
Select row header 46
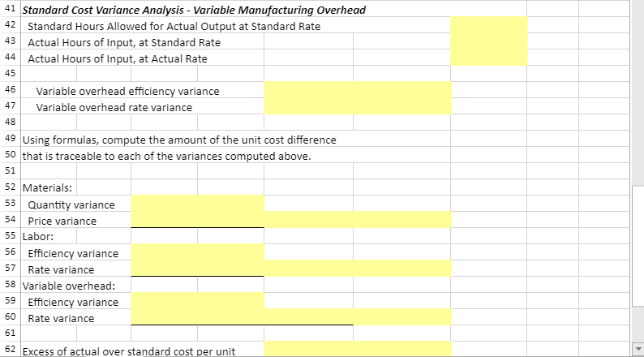[x=11, y=89]
